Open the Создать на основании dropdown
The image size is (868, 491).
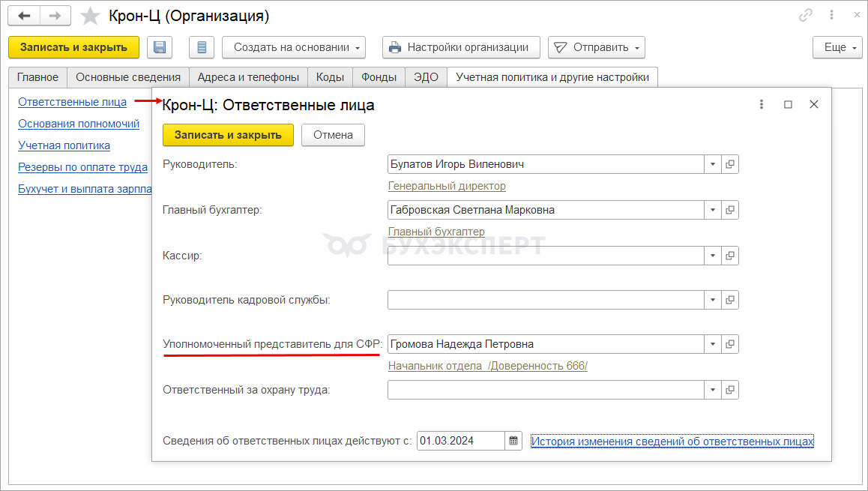(294, 47)
